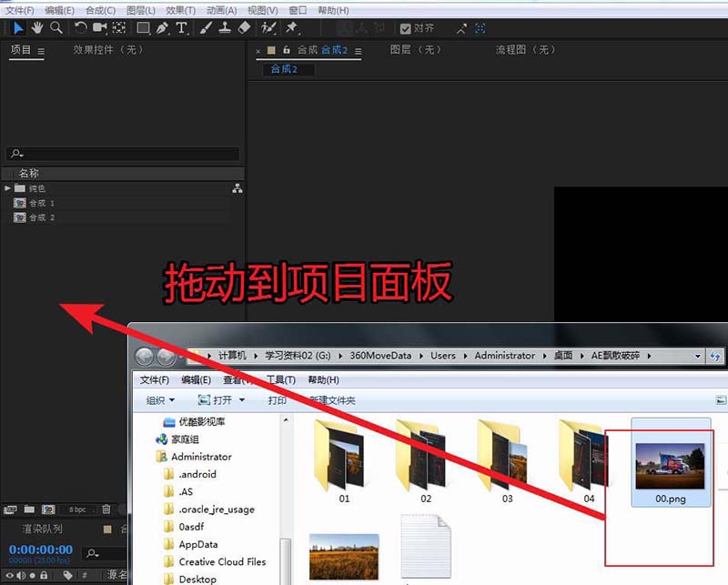Select the Pan Behind anchor point tool
This screenshot has height=585, width=728.
pyautogui.click(x=119, y=28)
